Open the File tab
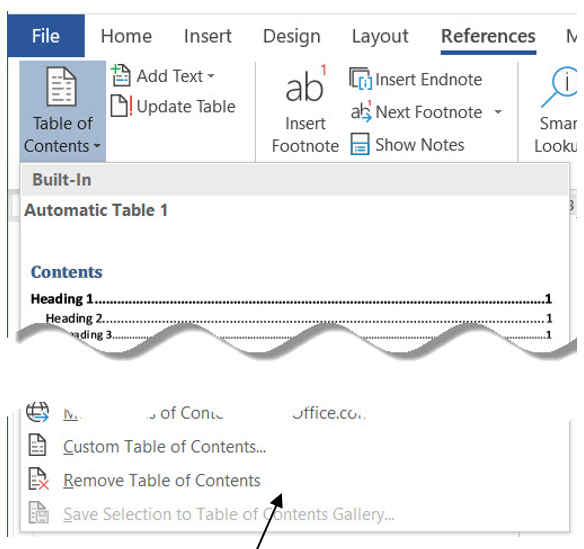Screen dimensions: 584x549 tap(46, 36)
